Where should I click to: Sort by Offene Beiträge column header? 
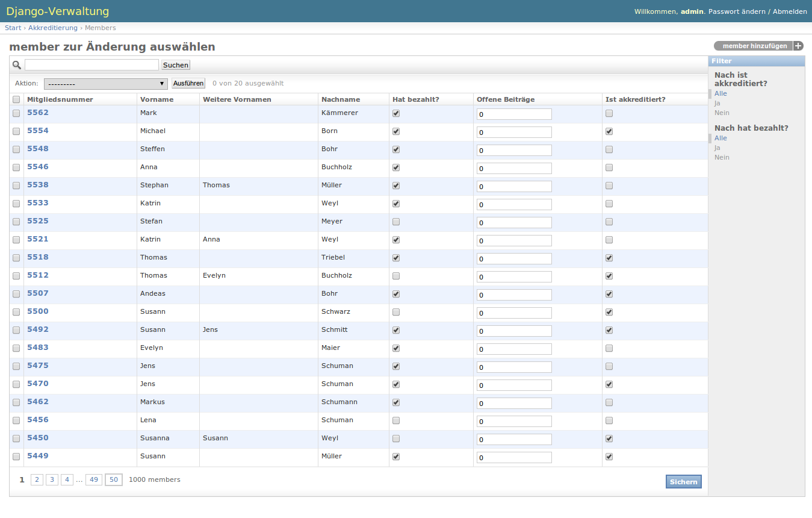(506, 99)
